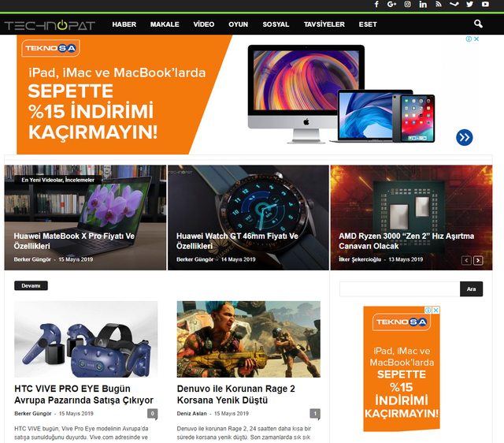Open the Steam social icon
The height and width of the screenshot is (443, 504).
coord(454,4)
